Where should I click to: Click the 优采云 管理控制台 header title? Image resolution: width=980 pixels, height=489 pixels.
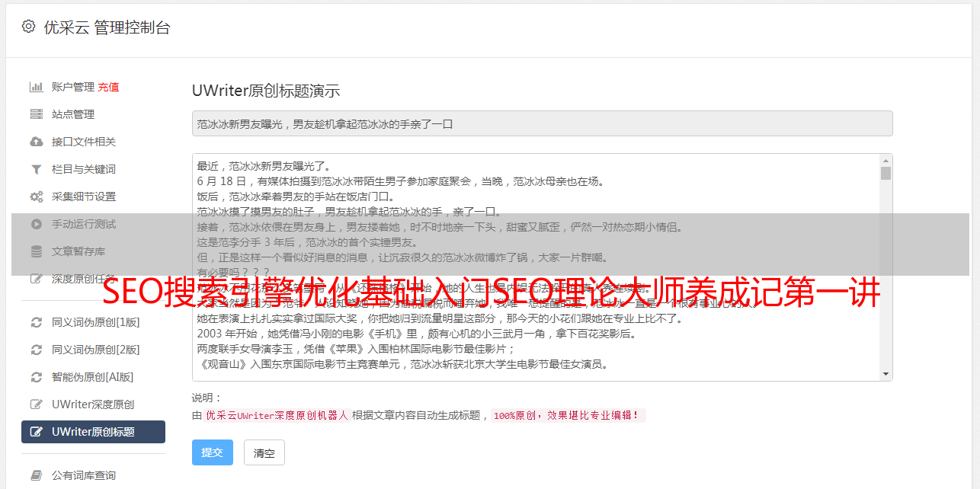[x=107, y=27]
